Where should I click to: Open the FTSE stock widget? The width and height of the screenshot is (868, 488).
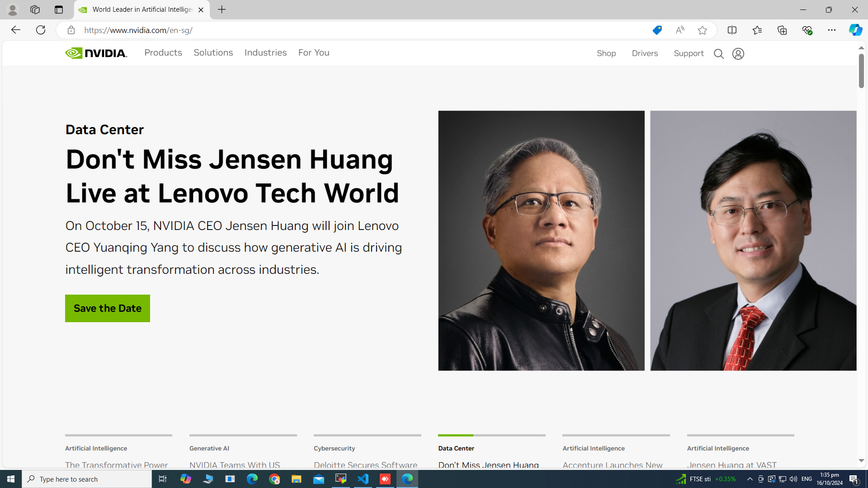(x=706, y=479)
